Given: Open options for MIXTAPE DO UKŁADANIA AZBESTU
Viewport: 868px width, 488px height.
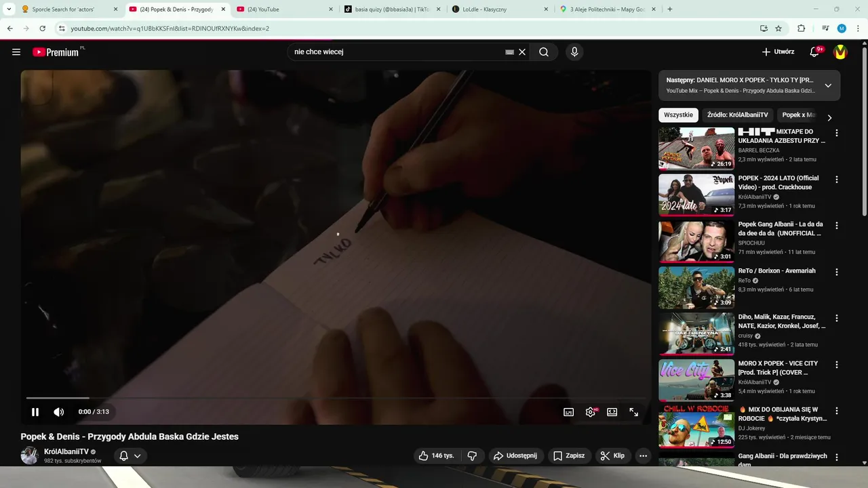Looking at the screenshot, I should [836, 133].
